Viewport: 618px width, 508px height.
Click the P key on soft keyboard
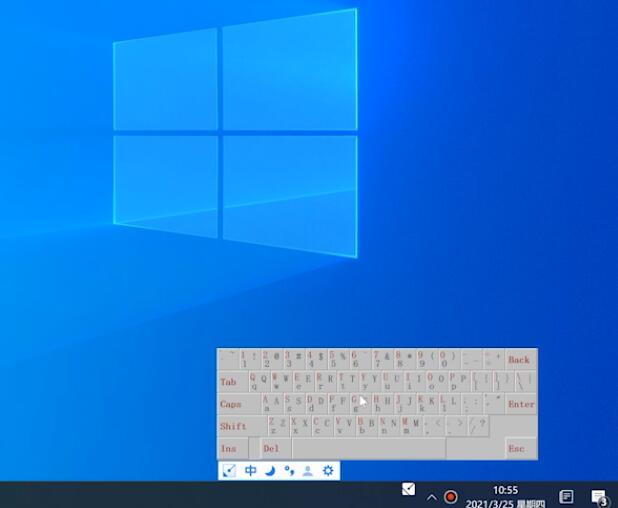click(458, 381)
